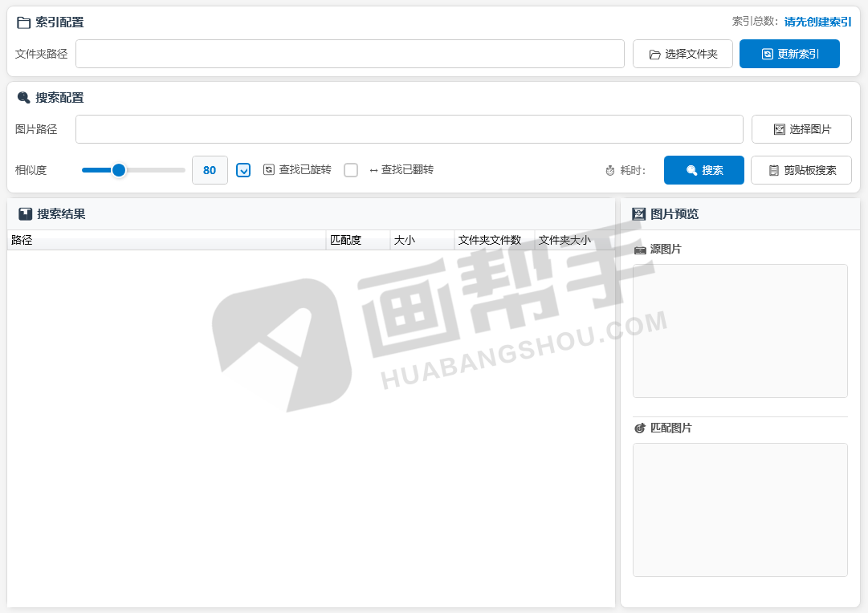Viewport: 868px width, 613px height.
Task: Sort results by the 匹配度 column header
Action: (x=357, y=240)
